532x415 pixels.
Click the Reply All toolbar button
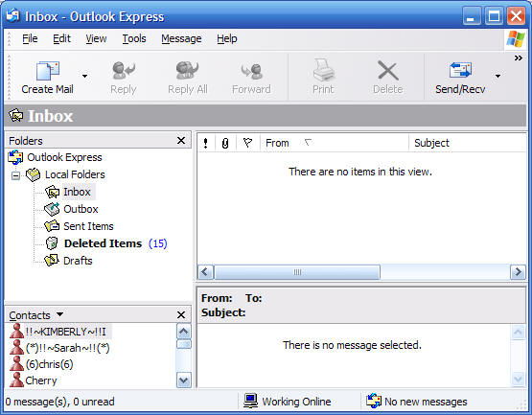tap(188, 78)
